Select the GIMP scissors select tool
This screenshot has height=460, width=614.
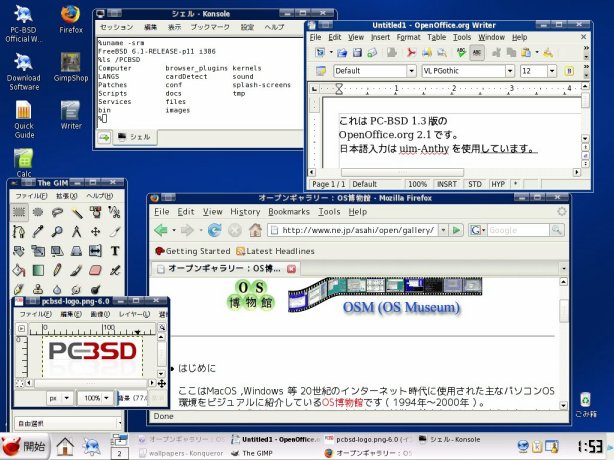(115, 212)
